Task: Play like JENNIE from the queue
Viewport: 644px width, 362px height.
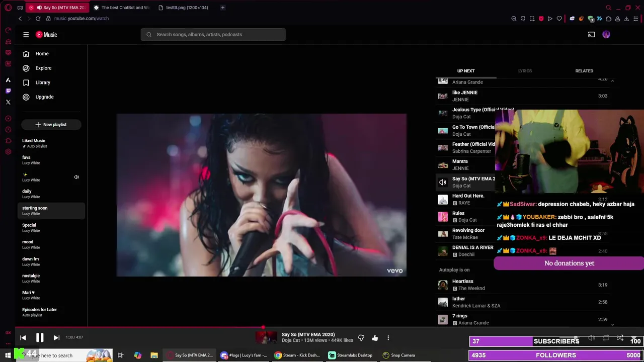Action: tap(523, 96)
